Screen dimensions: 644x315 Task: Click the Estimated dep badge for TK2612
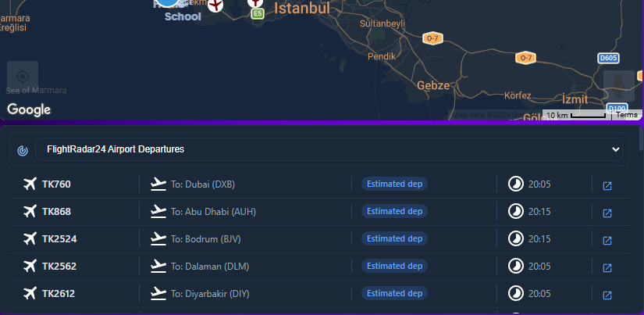pos(394,293)
